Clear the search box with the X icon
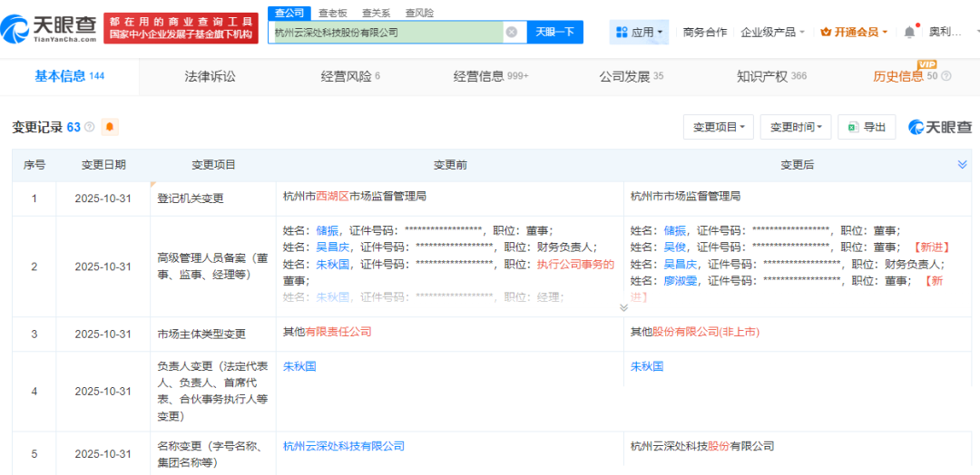Screen dimensions: 980x475 [511, 32]
